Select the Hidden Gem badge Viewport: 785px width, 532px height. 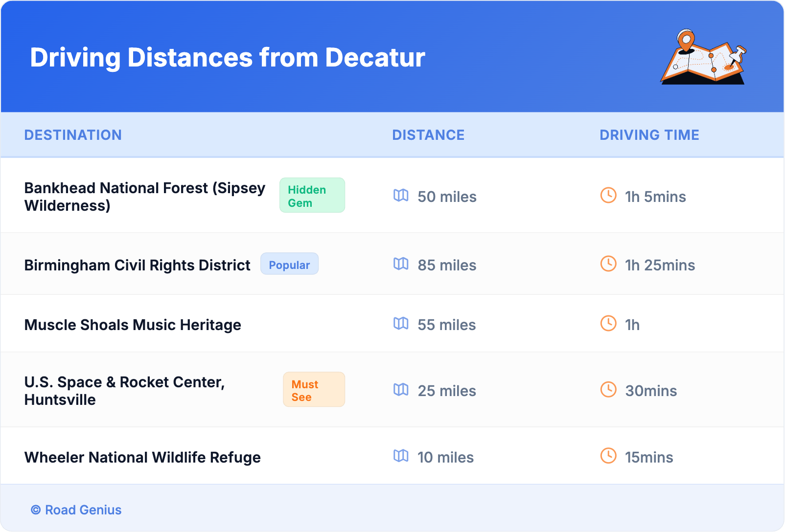312,196
